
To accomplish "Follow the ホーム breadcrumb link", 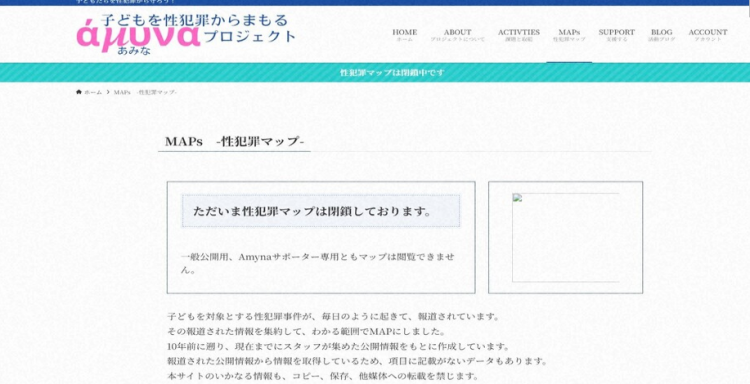I will [x=93, y=92].
